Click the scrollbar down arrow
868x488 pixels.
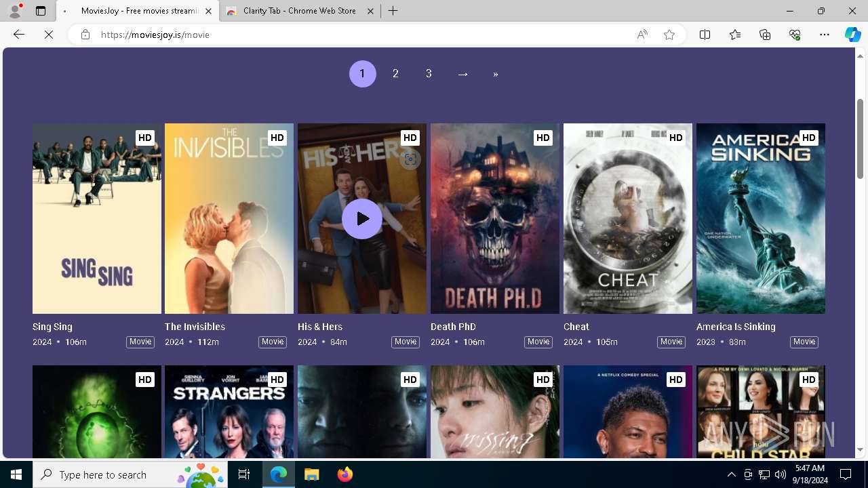click(x=860, y=450)
